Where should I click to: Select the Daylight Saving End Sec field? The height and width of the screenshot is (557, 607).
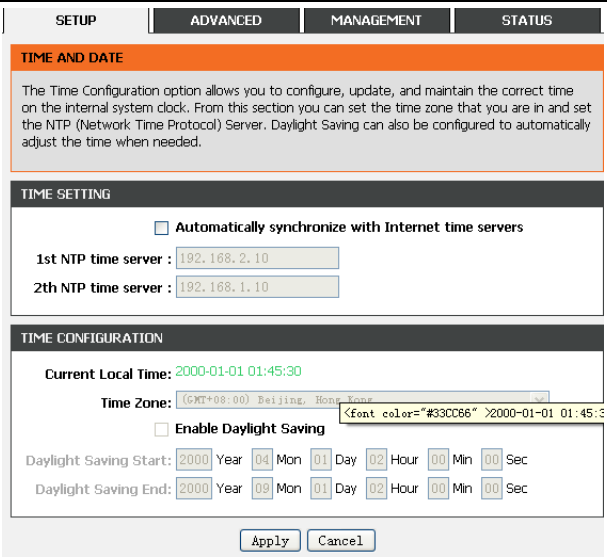(x=492, y=488)
